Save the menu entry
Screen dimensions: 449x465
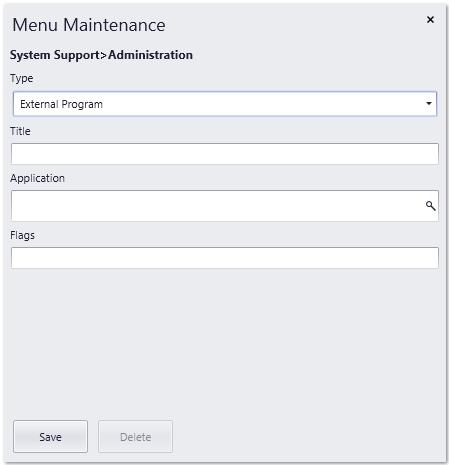click(x=50, y=436)
